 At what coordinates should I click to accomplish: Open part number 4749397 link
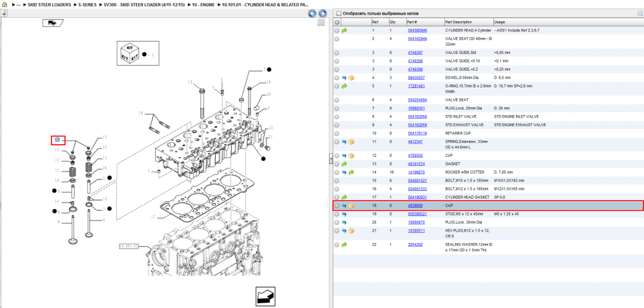(x=415, y=53)
